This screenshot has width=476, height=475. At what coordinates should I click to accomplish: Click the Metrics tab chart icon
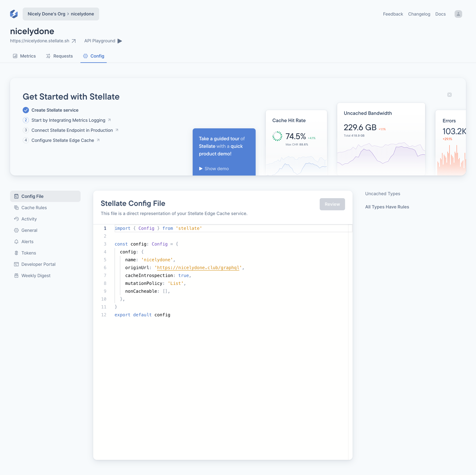point(15,56)
